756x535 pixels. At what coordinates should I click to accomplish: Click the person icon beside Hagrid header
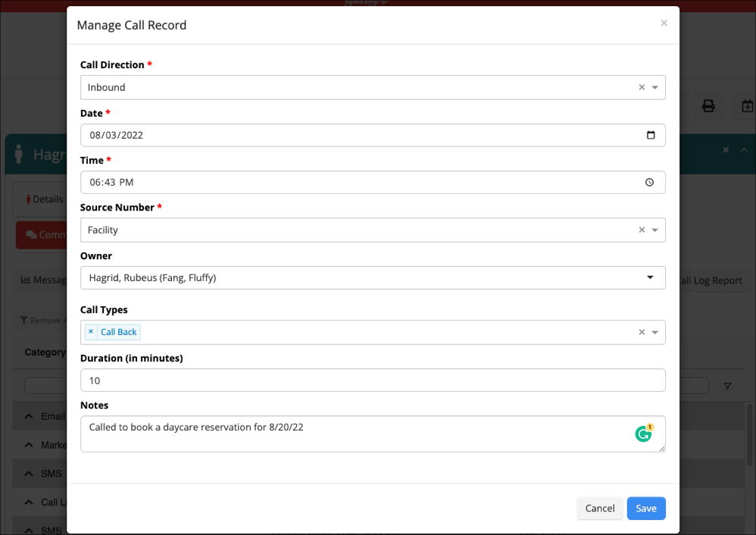point(19,154)
